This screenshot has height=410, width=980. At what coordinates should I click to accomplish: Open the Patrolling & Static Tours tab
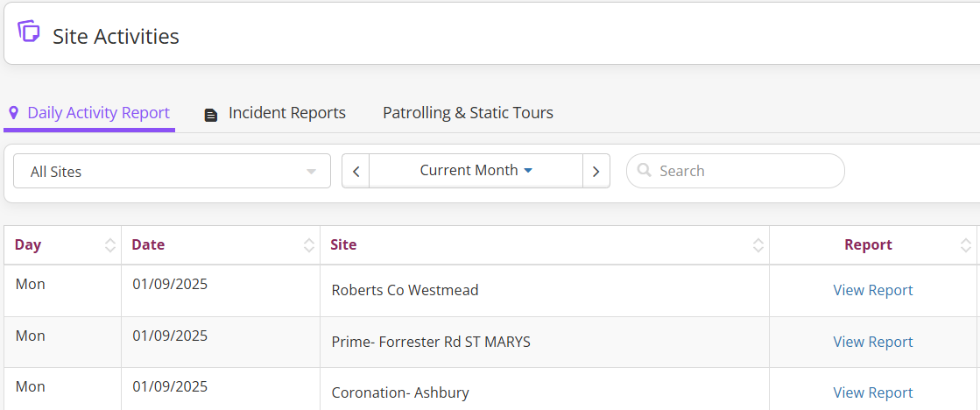468,113
